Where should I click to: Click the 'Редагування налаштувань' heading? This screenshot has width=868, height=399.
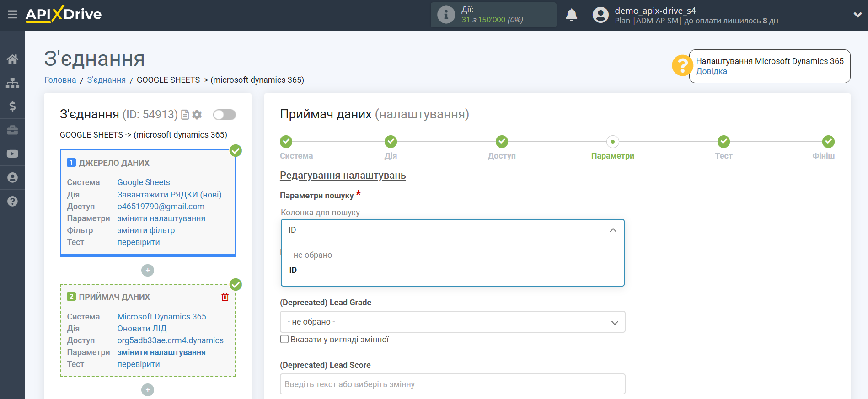[x=343, y=176]
